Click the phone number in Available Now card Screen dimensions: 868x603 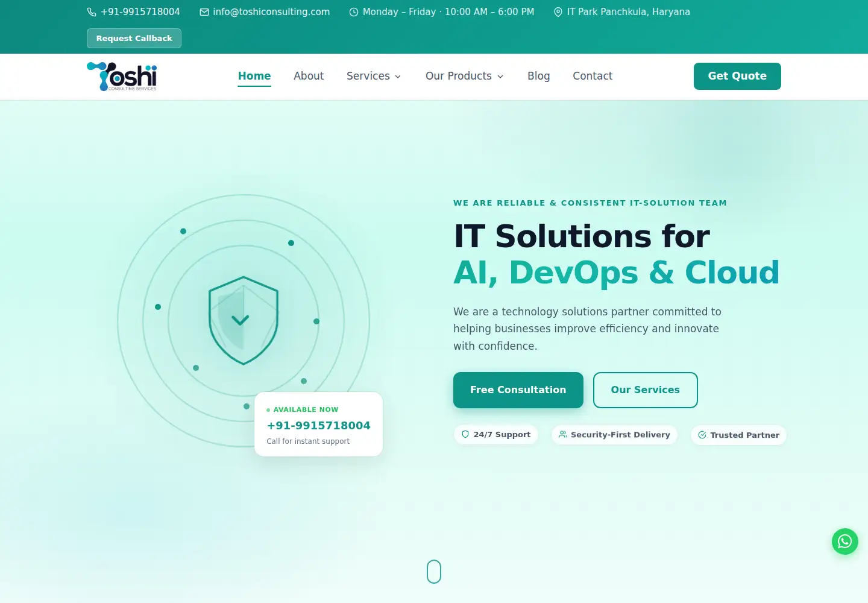(x=319, y=425)
